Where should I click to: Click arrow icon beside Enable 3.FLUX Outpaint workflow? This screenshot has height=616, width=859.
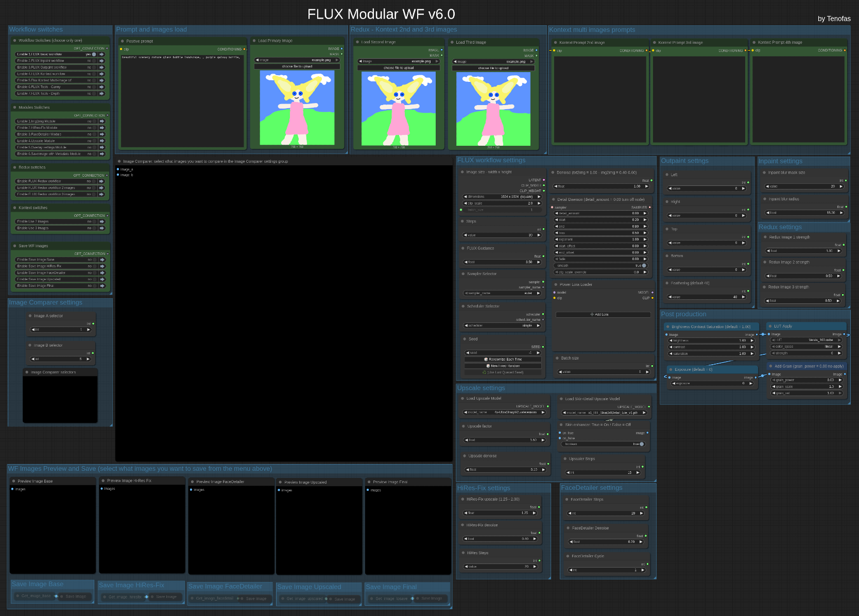click(101, 67)
